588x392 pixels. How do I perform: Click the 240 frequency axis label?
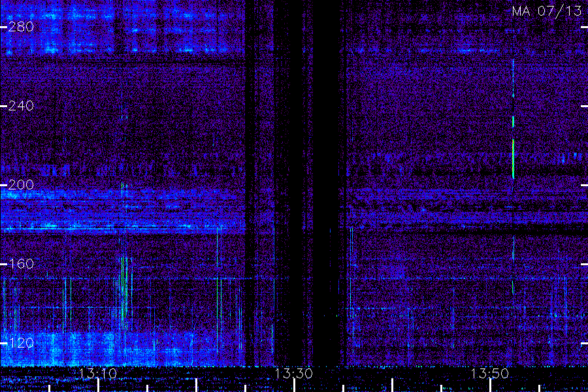pyautogui.click(x=21, y=106)
